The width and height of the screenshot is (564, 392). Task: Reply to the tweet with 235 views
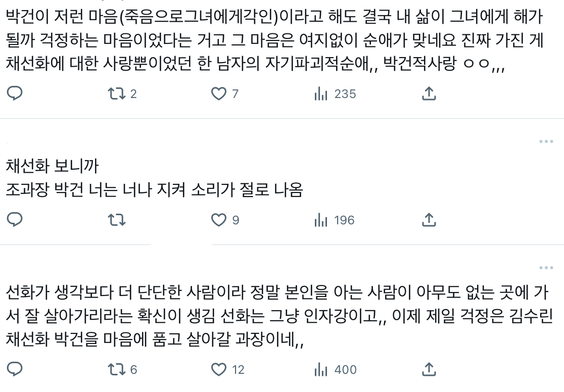pos(16,93)
